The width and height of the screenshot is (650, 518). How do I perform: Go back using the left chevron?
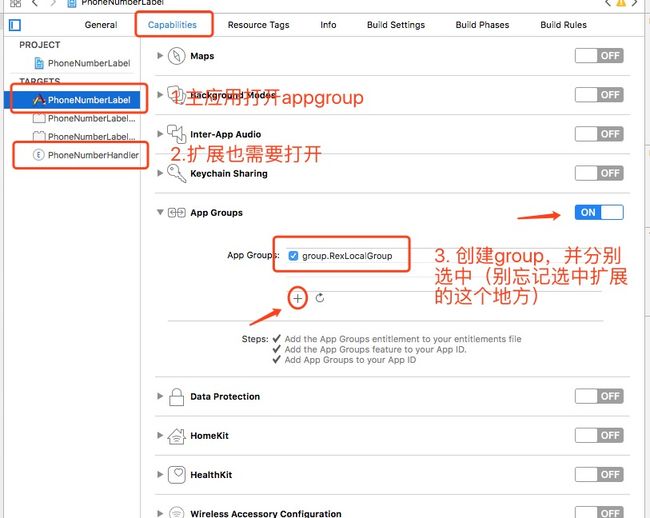pyautogui.click(x=35, y=3)
